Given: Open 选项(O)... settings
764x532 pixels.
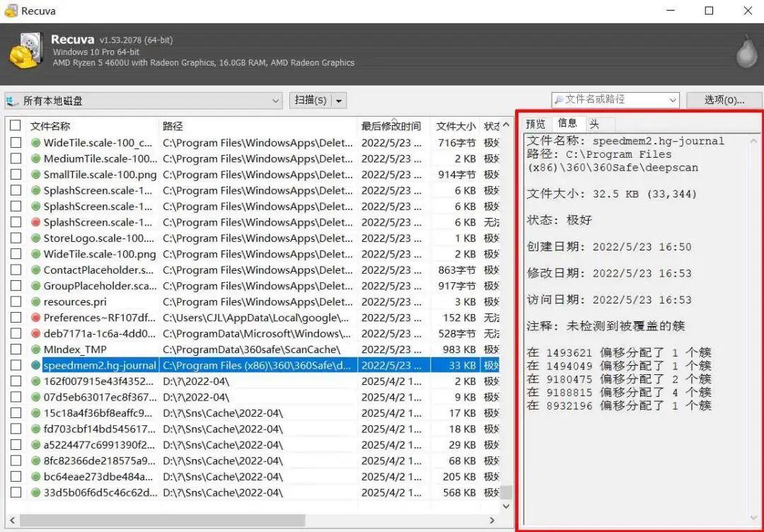Looking at the screenshot, I should [724, 100].
